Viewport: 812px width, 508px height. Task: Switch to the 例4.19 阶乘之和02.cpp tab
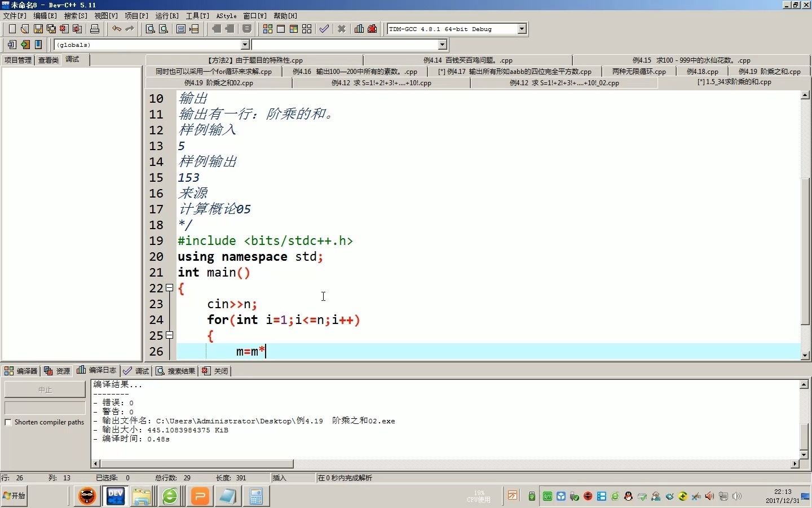tap(219, 83)
